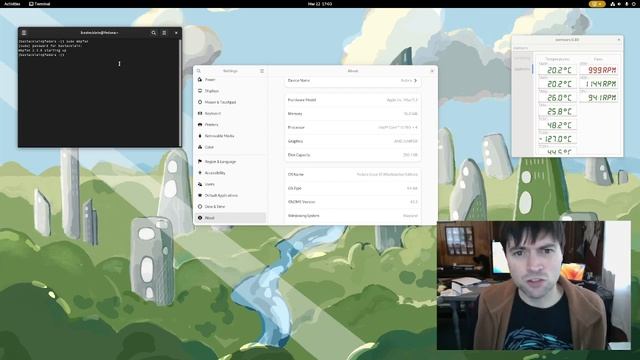This screenshot has height=360, width=640.
Task: Click the Fans column header in xsensors
Action: [x=598, y=59]
